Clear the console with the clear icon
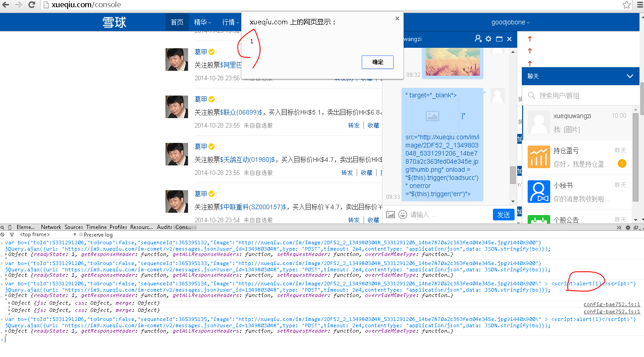This screenshot has height=357, width=644. (x=3, y=234)
